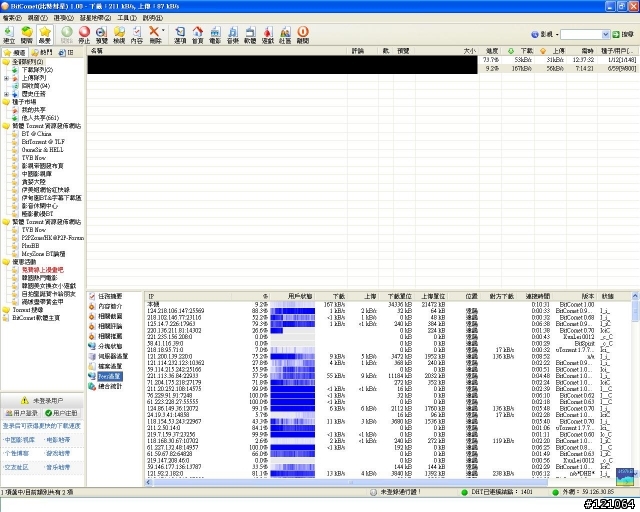The height and width of the screenshot is (512, 640).
Task: Click the peer list vertical scrollbar up arrow
Action: point(635,295)
